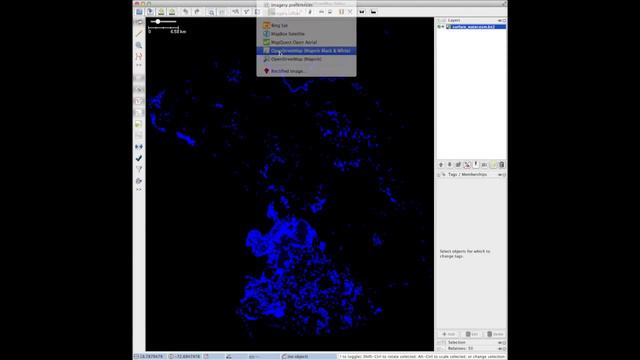Click the layer opacity icon

[x=476, y=164]
